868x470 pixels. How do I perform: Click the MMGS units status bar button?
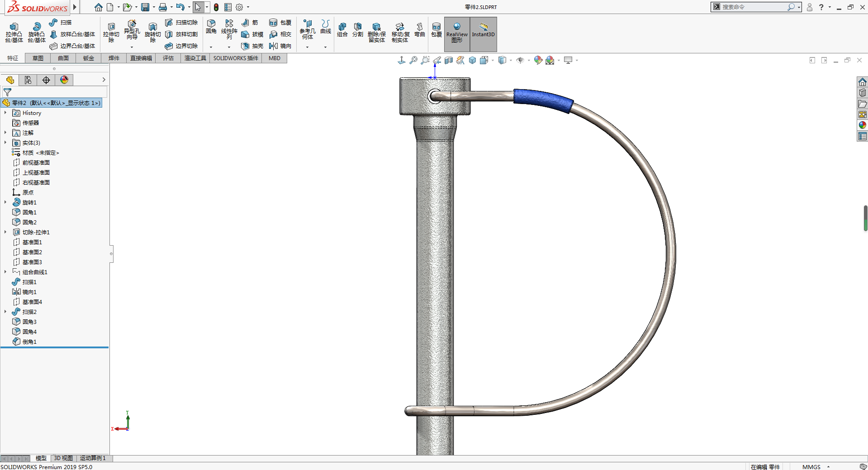click(811, 467)
